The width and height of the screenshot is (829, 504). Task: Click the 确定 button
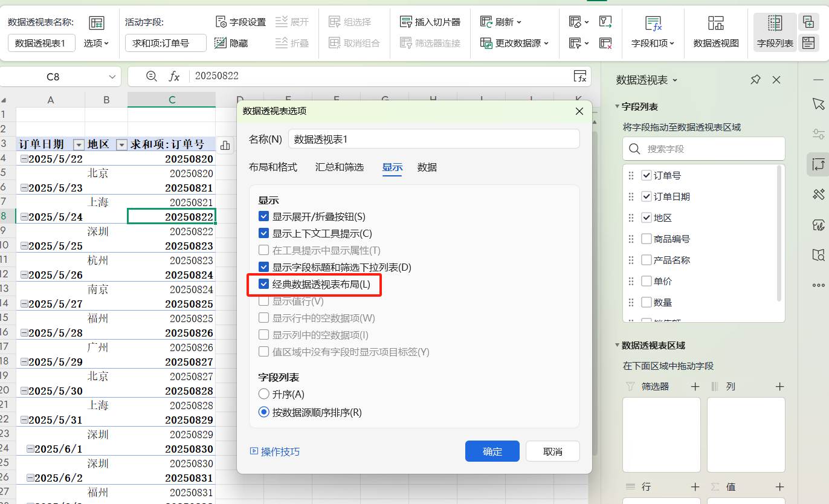[x=492, y=451]
